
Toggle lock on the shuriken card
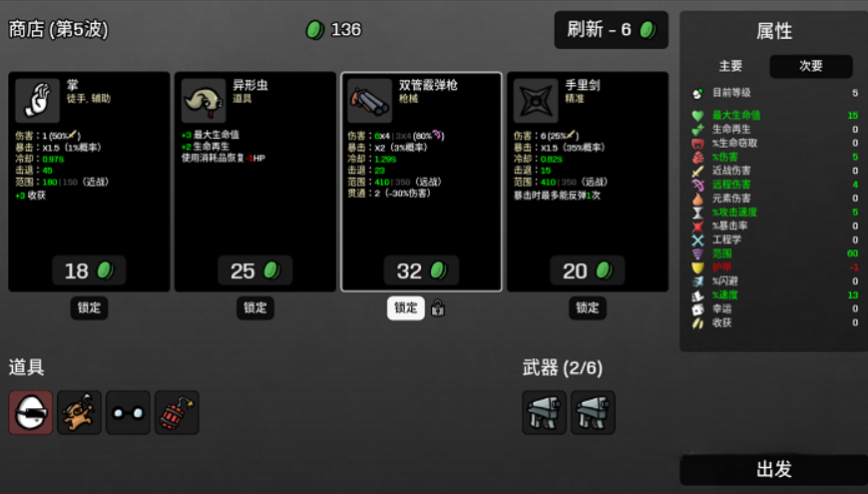tap(588, 308)
